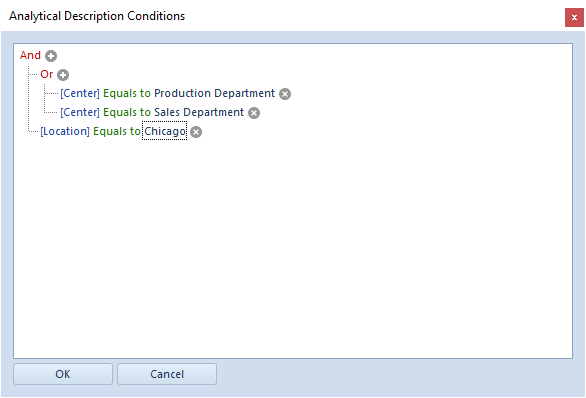
Task: Select the Chicago value field
Action: point(164,132)
